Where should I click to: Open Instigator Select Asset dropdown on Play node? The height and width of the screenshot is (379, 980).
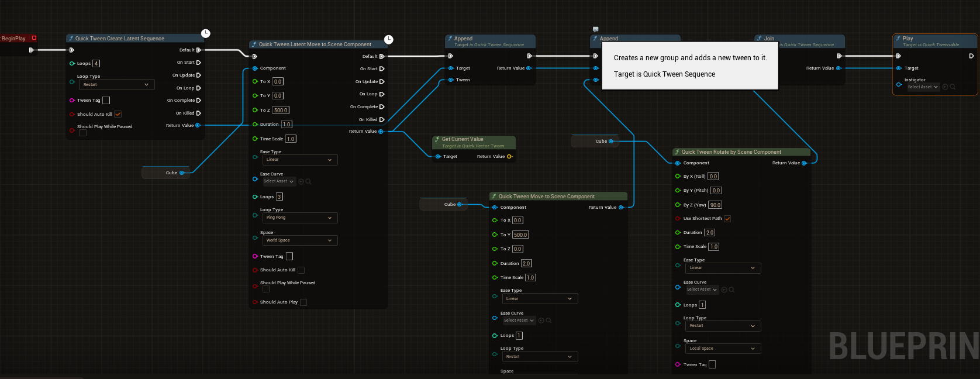923,87
